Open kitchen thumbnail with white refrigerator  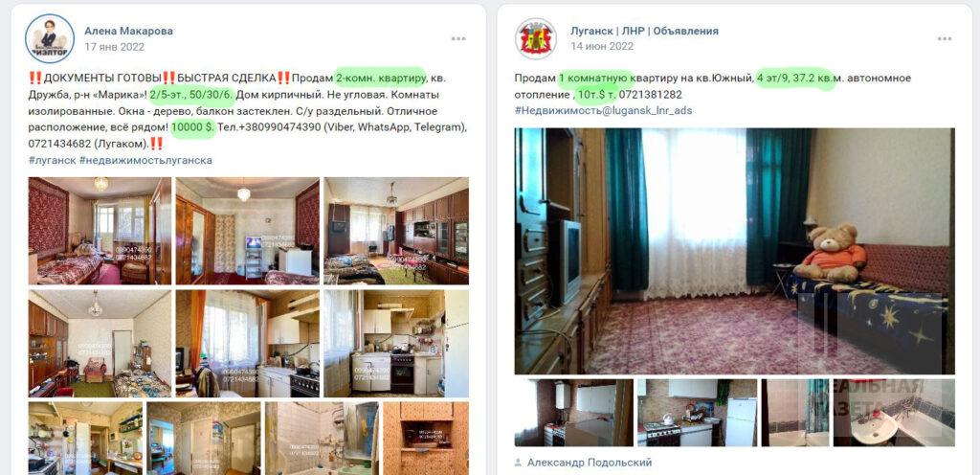(698, 413)
